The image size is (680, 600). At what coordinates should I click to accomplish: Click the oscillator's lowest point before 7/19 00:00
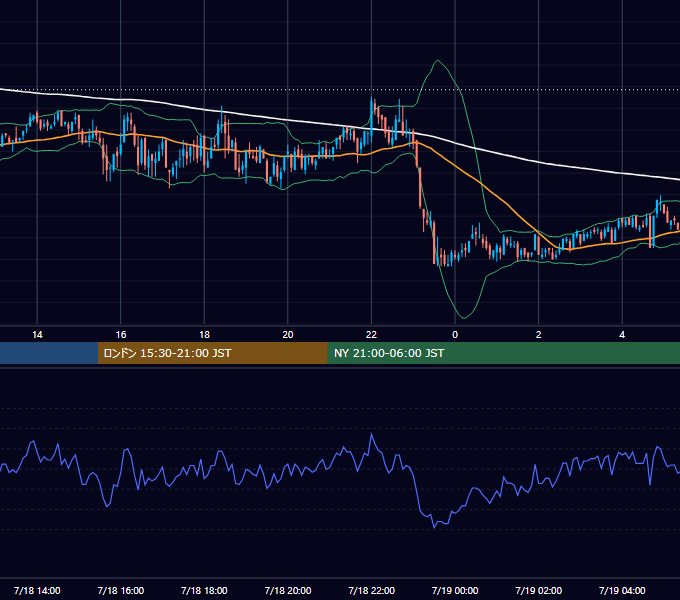click(434, 528)
